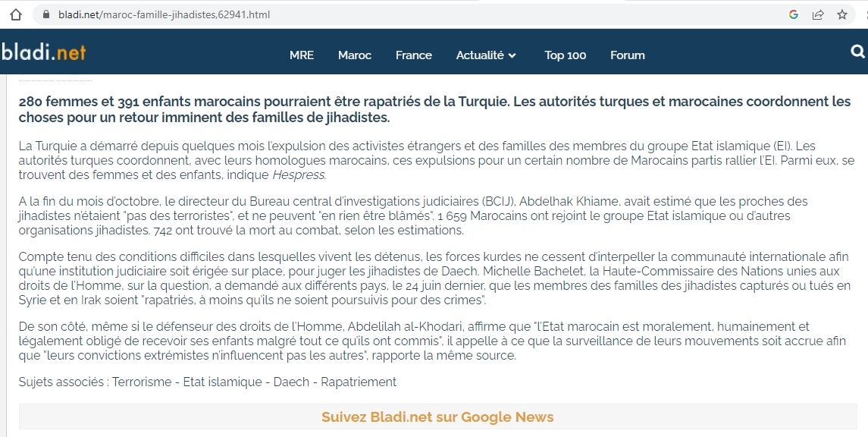Screen dimensions: 868x437
Task: Click the browser home icon
Action: coord(17,14)
